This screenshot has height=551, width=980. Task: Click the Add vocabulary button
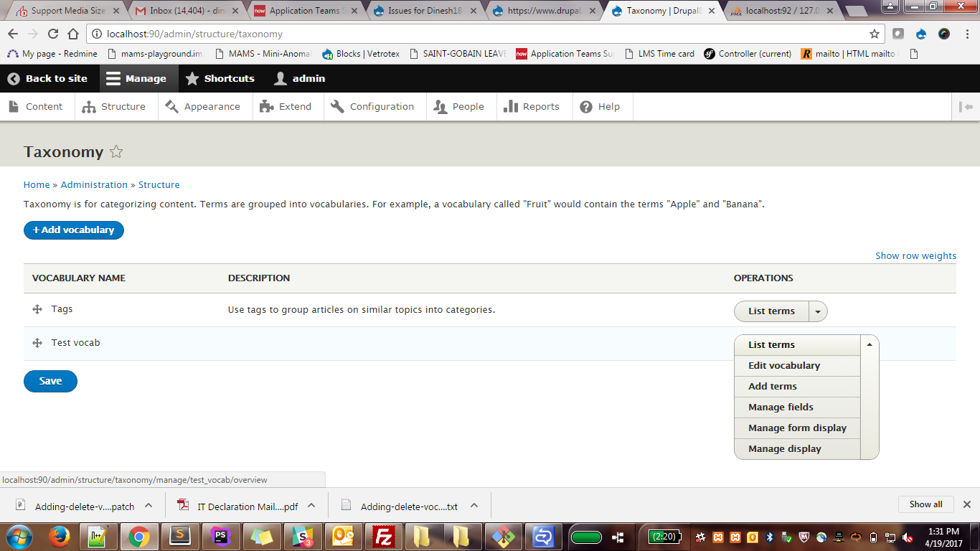[74, 230]
